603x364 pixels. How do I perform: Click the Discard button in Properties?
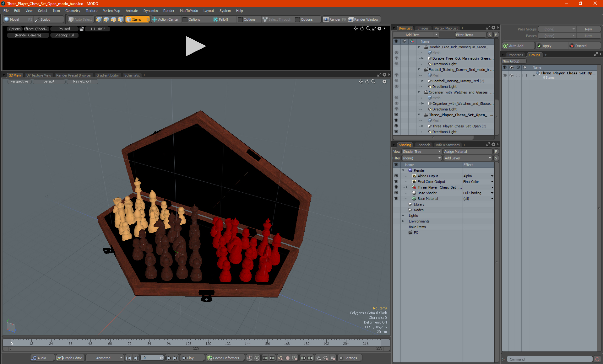click(x=581, y=46)
